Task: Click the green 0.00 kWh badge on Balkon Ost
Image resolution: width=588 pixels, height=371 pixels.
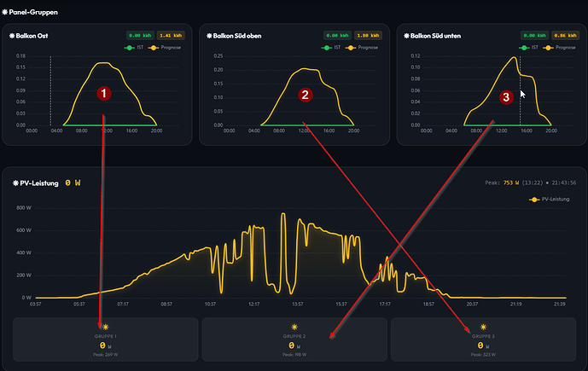Action: pos(140,36)
